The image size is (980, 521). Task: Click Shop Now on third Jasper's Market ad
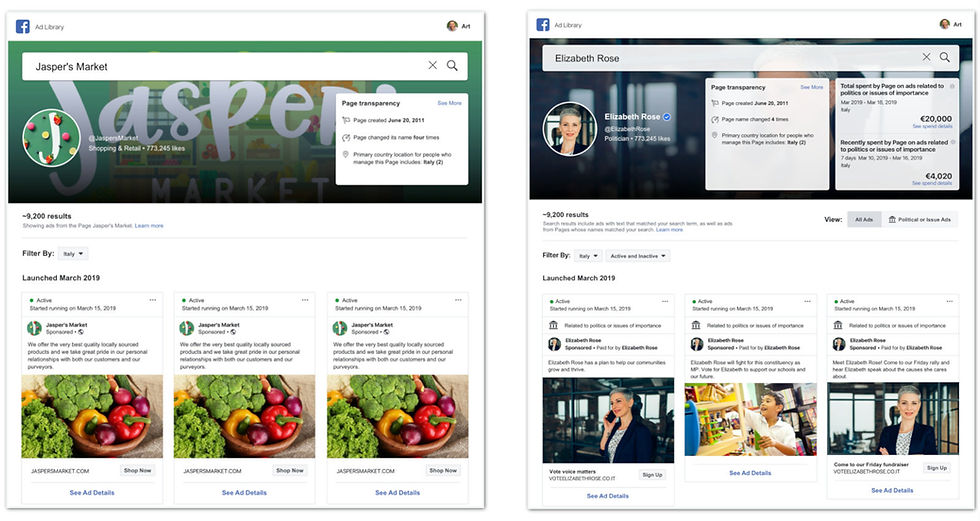point(443,470)
